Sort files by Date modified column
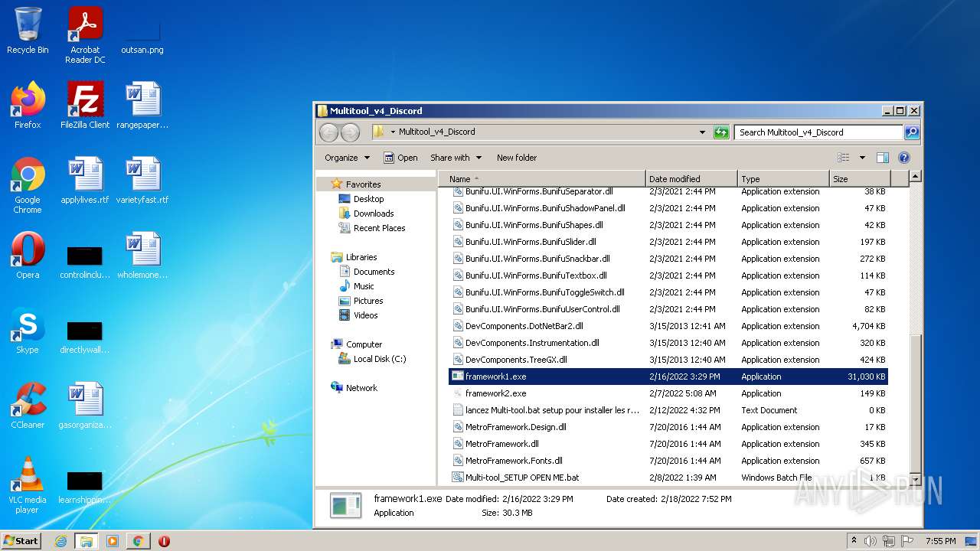The height and width of the screenshot is (551, 980). (x=691, y=179)
